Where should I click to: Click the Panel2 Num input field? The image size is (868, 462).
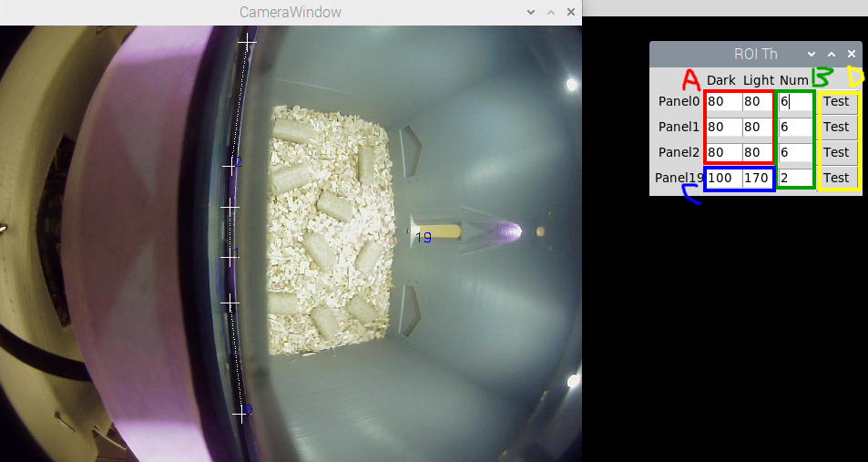[795, 153]
